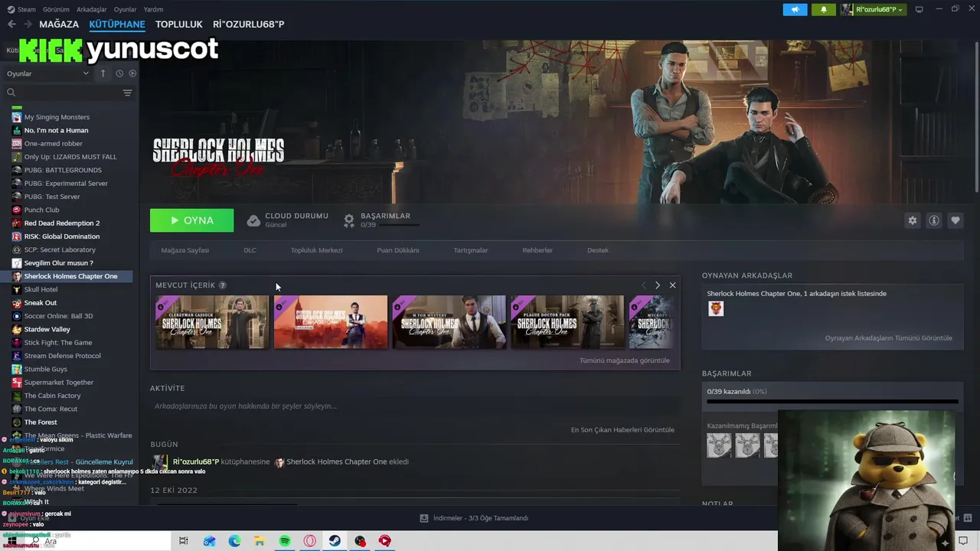Click Oynayan Arkadaşların Tümünü Görüntüle
The image size is (980, 551).
pyautogui.click(x=889, y=338)
